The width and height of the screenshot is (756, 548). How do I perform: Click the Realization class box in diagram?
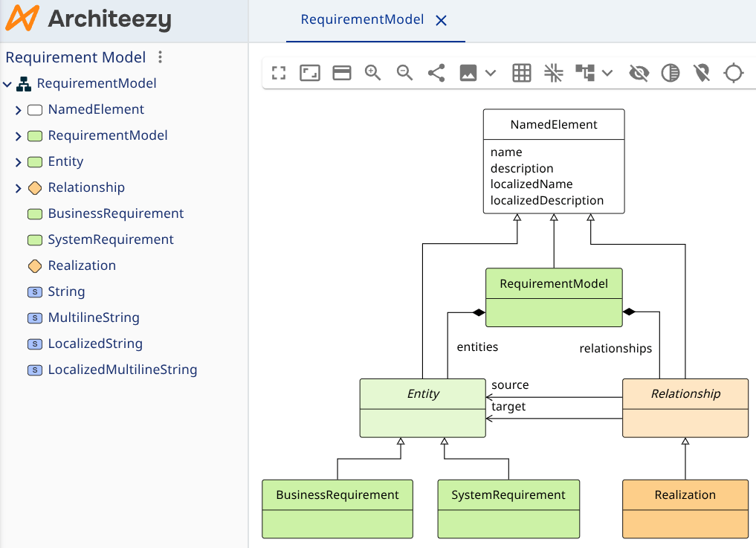(x=685, y=508)
